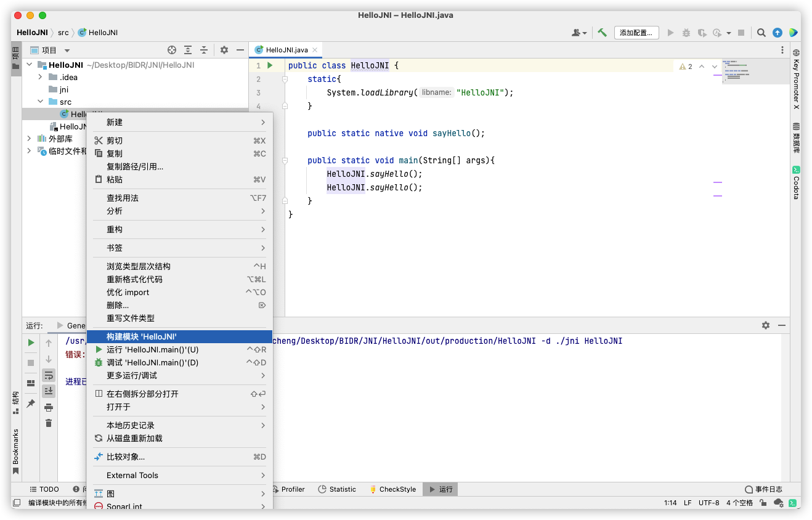Viewport: 812px width, 520px height.
Task: Click green rerun arrow in Run panel
Action: coord(31,343)
